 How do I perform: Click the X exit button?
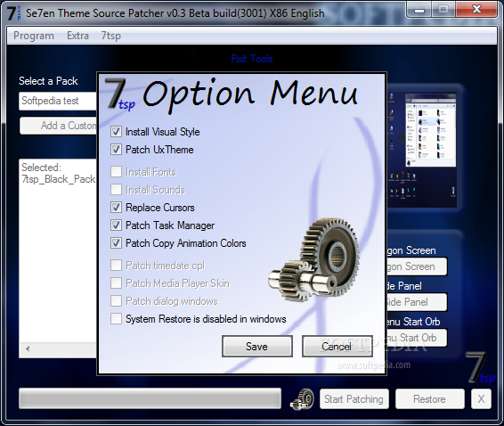coord(481,399)
